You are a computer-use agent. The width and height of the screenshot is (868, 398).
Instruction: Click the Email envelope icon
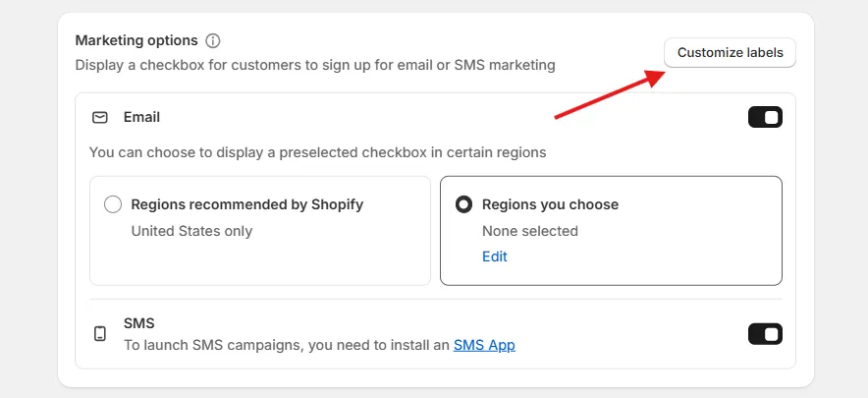tap(100, 118)
